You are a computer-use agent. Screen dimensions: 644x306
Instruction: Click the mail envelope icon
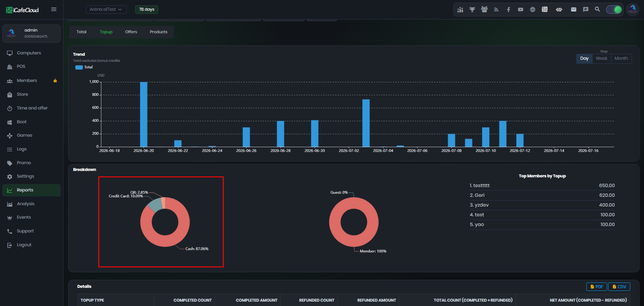pyautogui.click(x=574, y=9)
